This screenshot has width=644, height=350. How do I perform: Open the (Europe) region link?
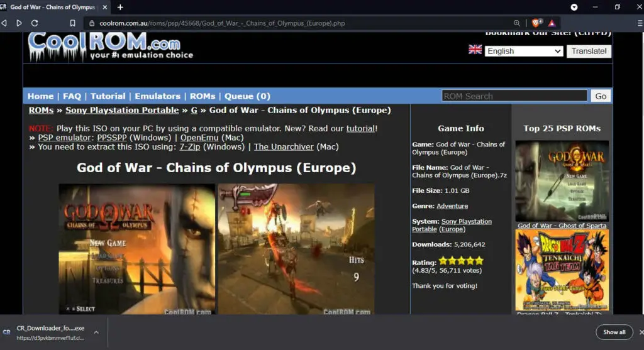pyautogui.click(x=452, y=229)
